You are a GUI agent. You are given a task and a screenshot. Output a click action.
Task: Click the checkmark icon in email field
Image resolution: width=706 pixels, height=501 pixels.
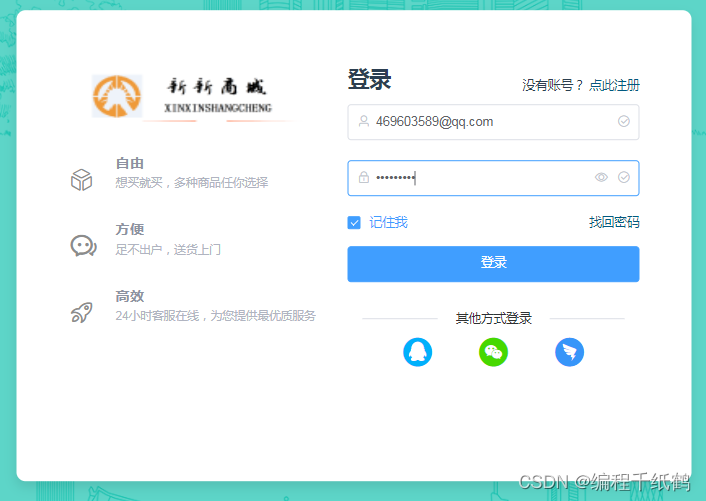click(x=624, y=122)
